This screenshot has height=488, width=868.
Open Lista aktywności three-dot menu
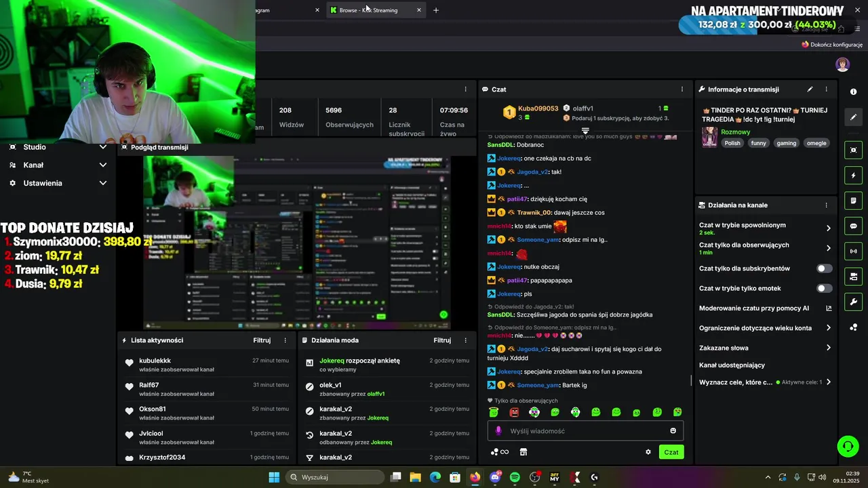pos(285,340)
